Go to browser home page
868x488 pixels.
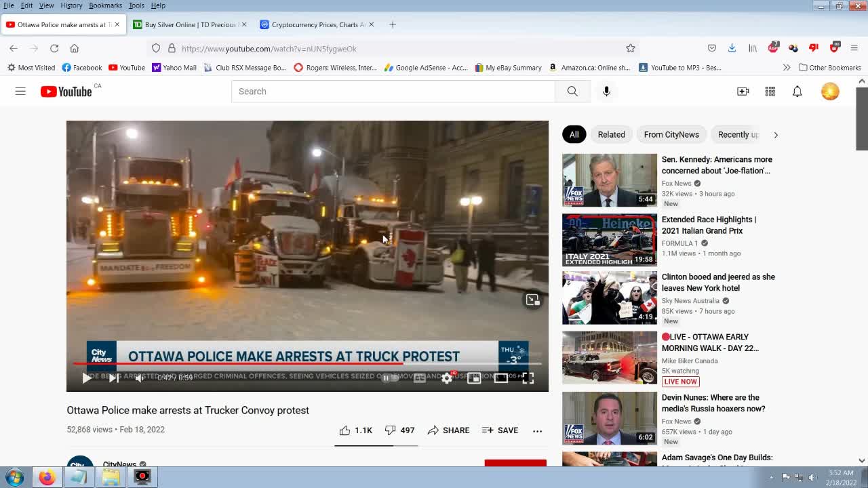click(x=75, y=48)
